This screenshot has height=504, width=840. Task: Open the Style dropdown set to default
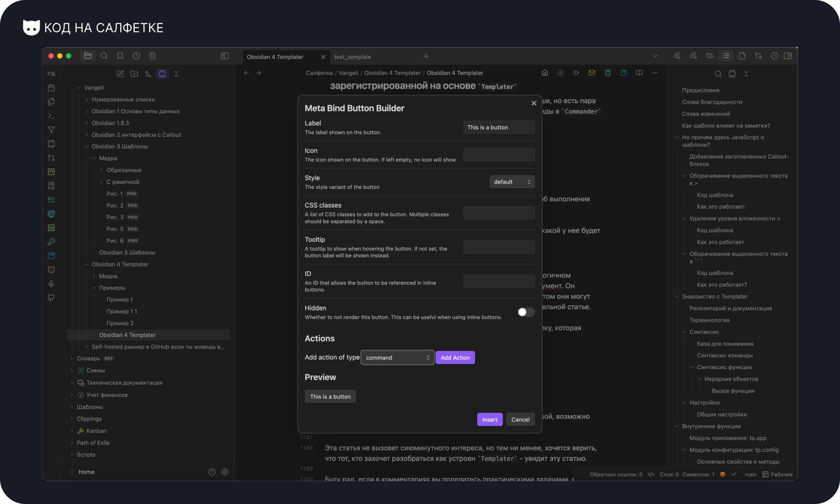point(512,182)
